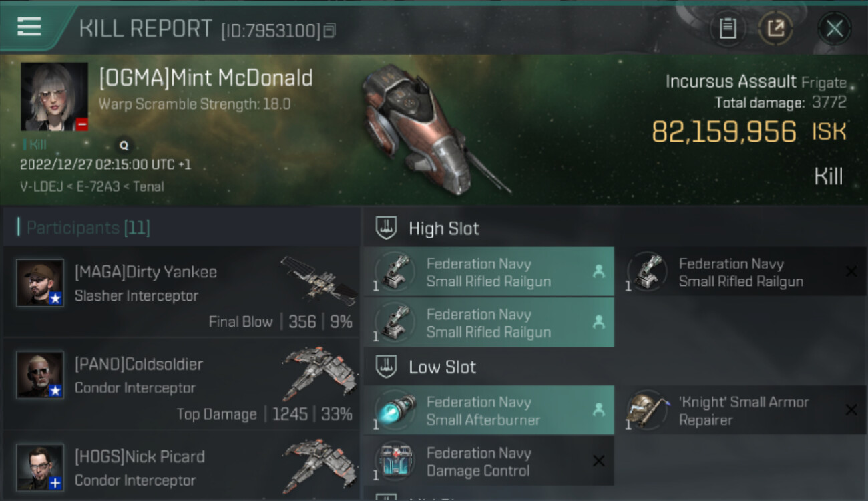The height and width of the screenshot is (501, 868).
Task: Click the High Slot section icon
Action: click(386, 228)
